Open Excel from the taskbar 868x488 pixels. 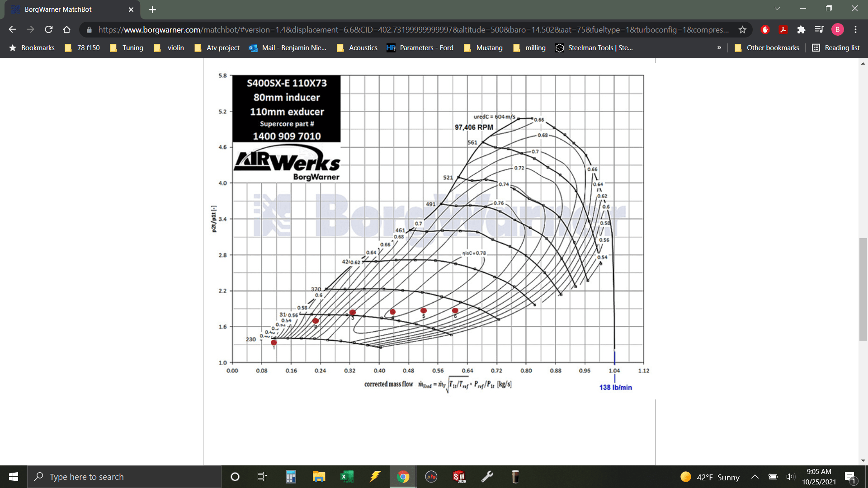(347, 477)
